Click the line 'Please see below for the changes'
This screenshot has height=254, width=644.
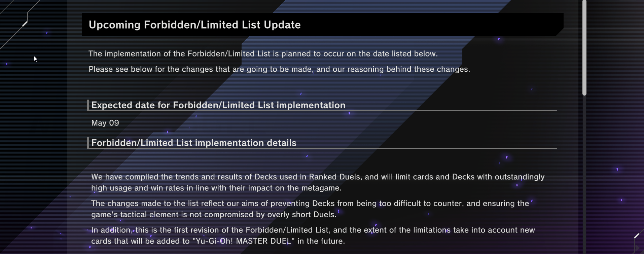pos(279,69)
